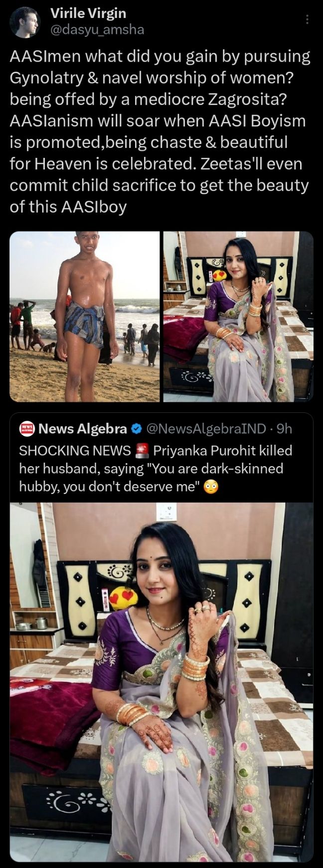Screen dimensions: 323x868
Task: Open the beach photo attachment
Action: coord(85,316)
